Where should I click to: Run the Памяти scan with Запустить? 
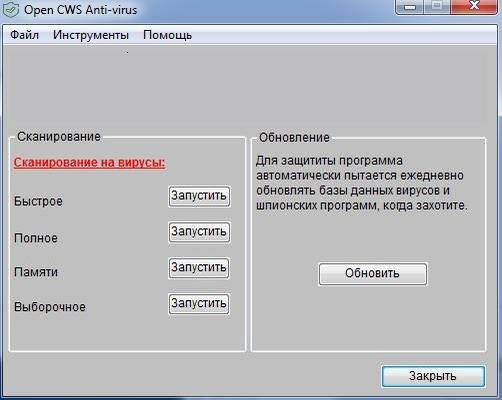tap(199, 268)
